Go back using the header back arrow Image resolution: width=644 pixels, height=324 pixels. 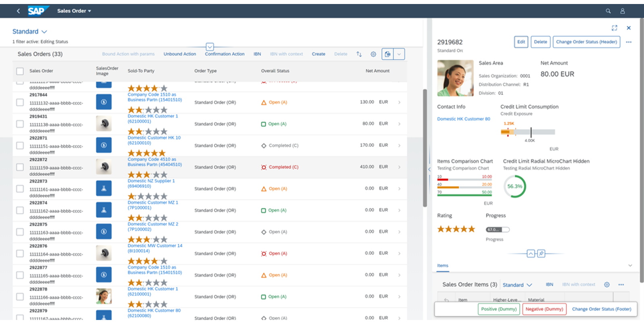pos(18,11)
